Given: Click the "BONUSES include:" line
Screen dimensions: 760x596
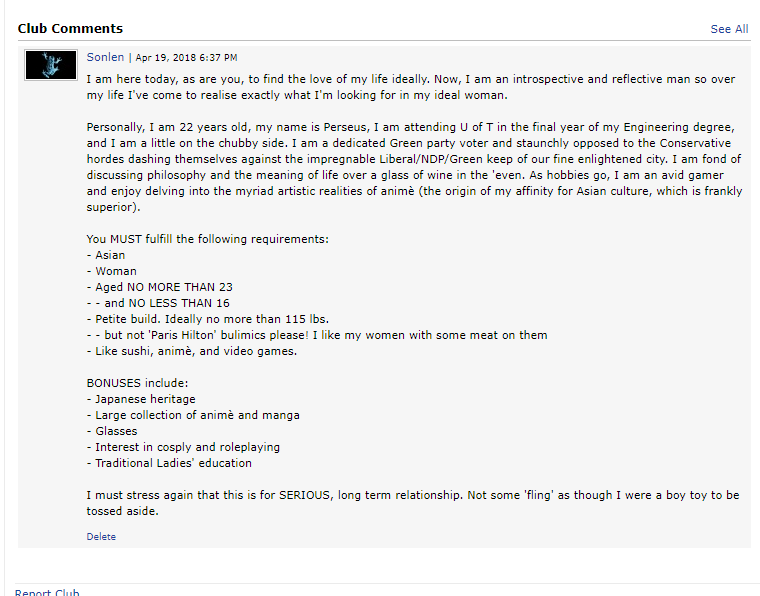Looking at the screenshot, I should 137,383.
